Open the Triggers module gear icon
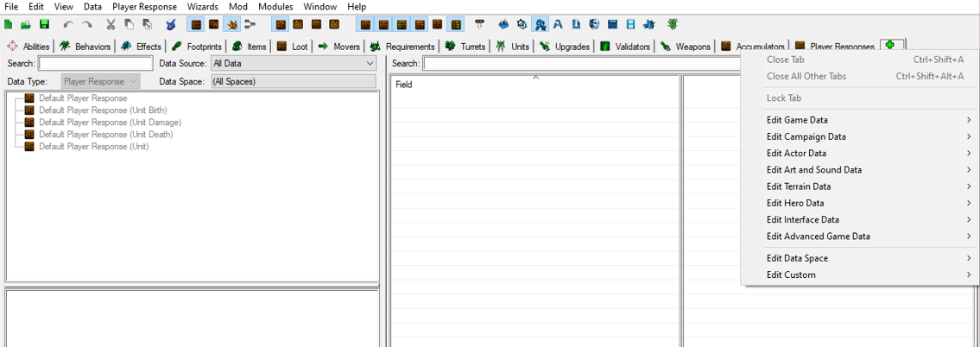 point(522,25)
